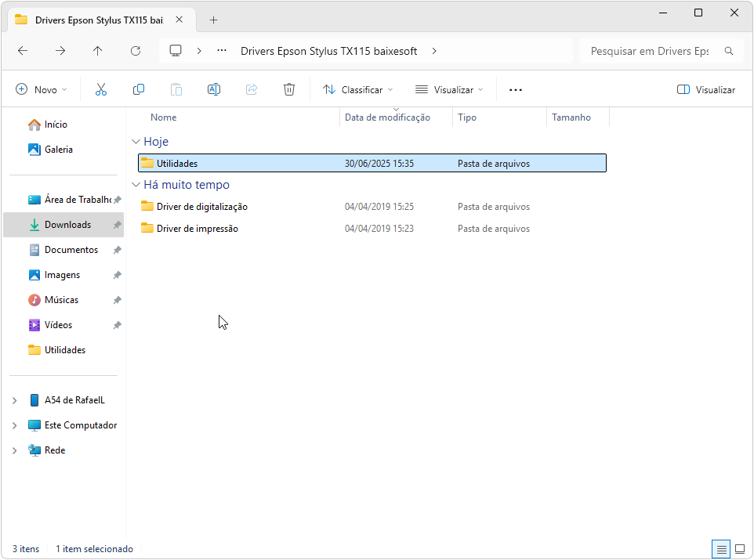The image size is (754, 560).
Task: Sort by Data de modificação column
Action: pyautogui.click(x=387, y=117)
